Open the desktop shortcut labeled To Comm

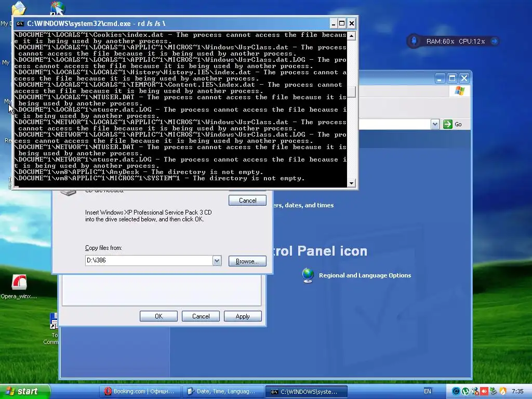click(54, 327)
